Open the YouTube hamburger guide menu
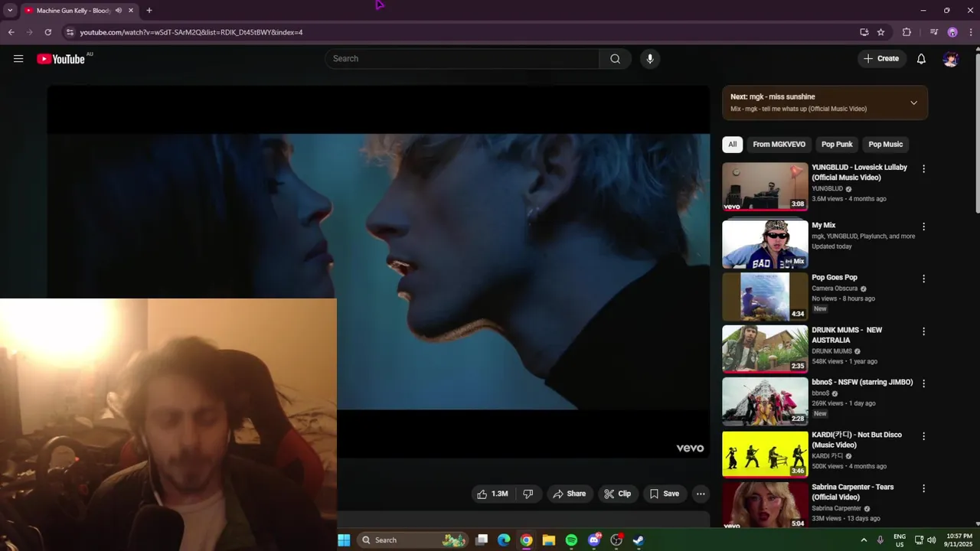Image resolution: width=980 pixels, height=551 pixels. click(x=18, y=59)
